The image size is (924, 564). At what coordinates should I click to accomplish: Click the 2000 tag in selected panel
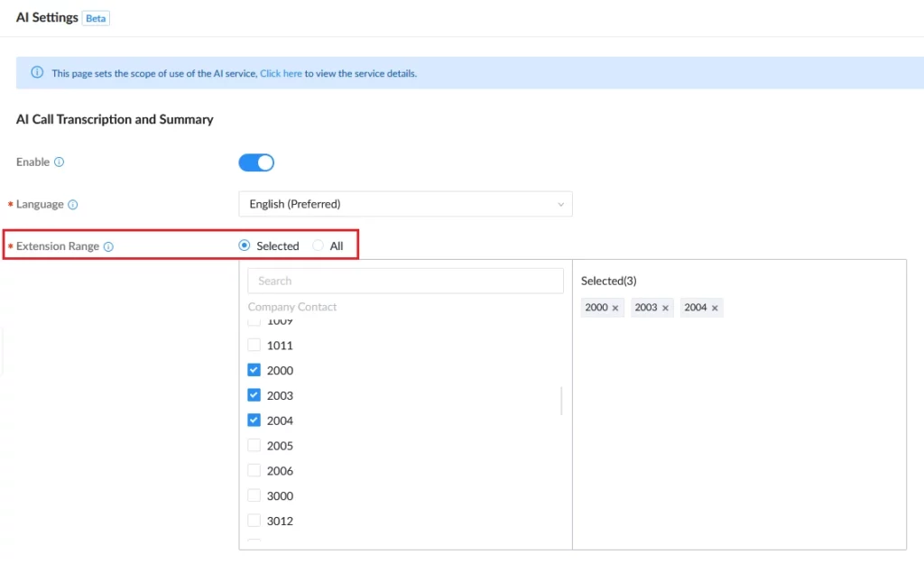coord(602,308)
